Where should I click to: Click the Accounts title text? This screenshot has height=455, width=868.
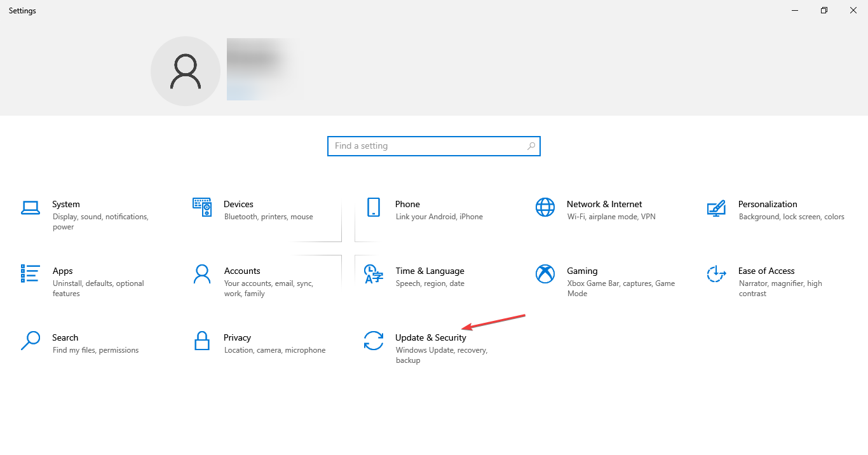point(242,271)
